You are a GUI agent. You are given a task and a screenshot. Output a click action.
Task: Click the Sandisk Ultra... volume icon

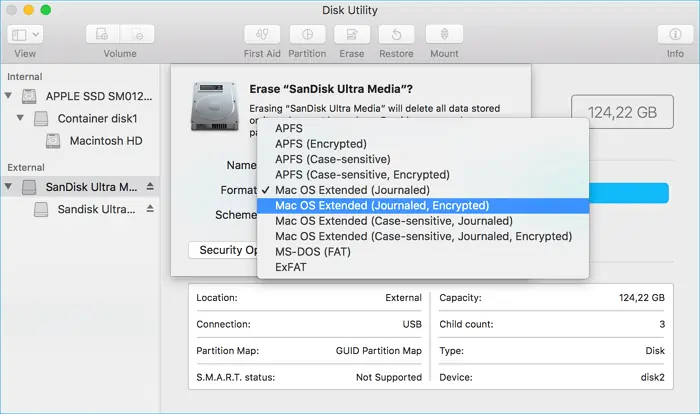tap(41, 209)
